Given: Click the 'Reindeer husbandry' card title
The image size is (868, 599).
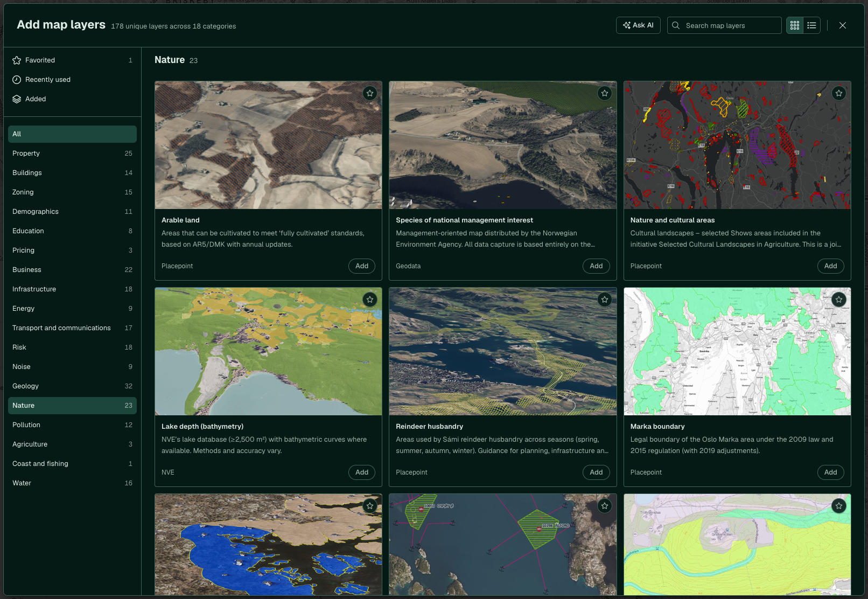Looking at the screenshot, I should click(x=429, y=427).
